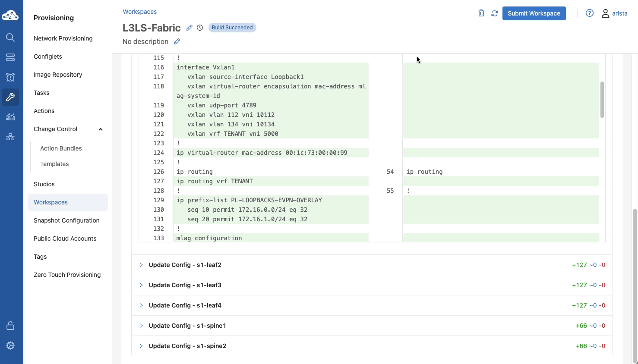Click the settings gear icon

pyautogui.click(x=10, y=345)
